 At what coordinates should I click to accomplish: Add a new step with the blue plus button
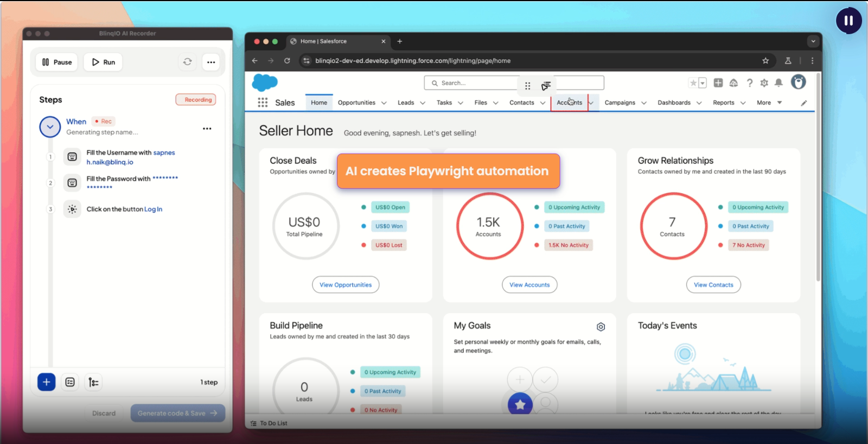[x=47, y=382]
